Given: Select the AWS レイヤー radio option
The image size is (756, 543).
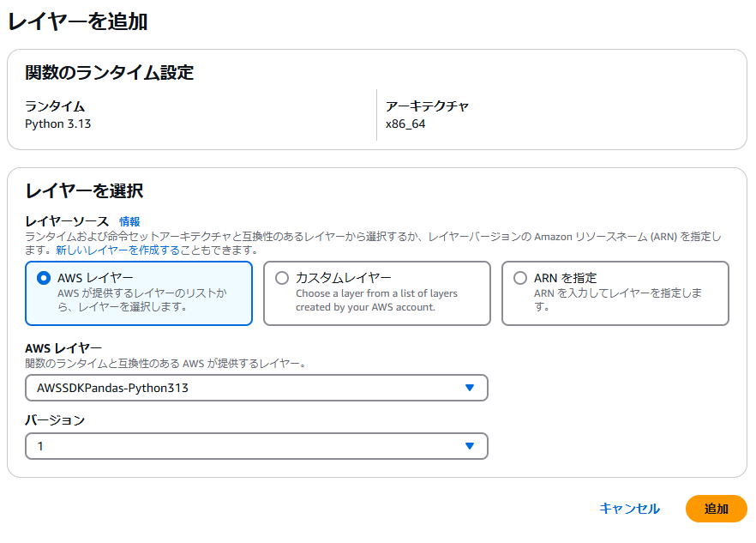Looking at the screenshot, I should tap(44, 278).
